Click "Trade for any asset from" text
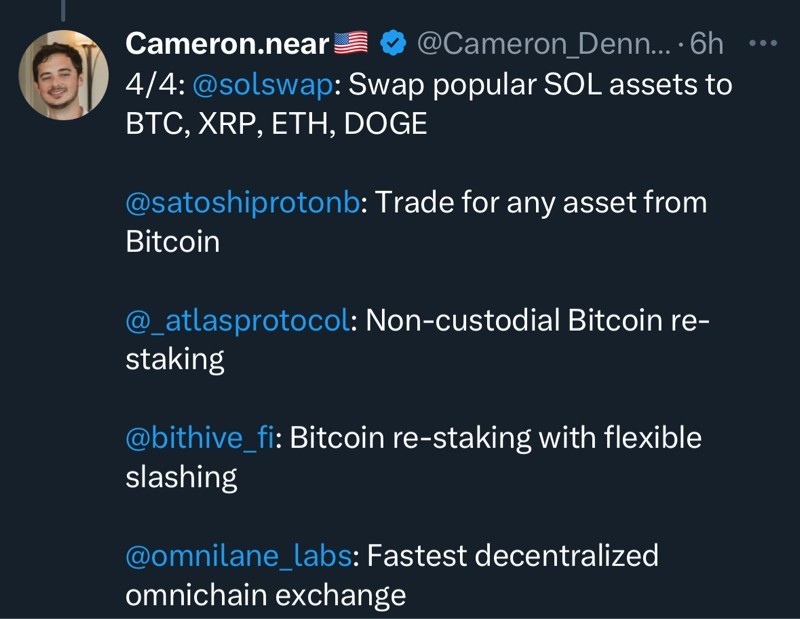800x619 pixels. point(541,203)
